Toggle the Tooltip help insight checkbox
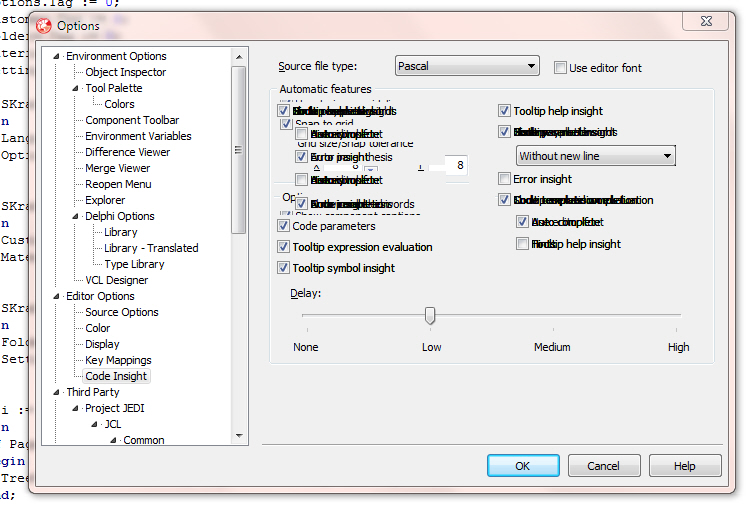 pos(505,111)
